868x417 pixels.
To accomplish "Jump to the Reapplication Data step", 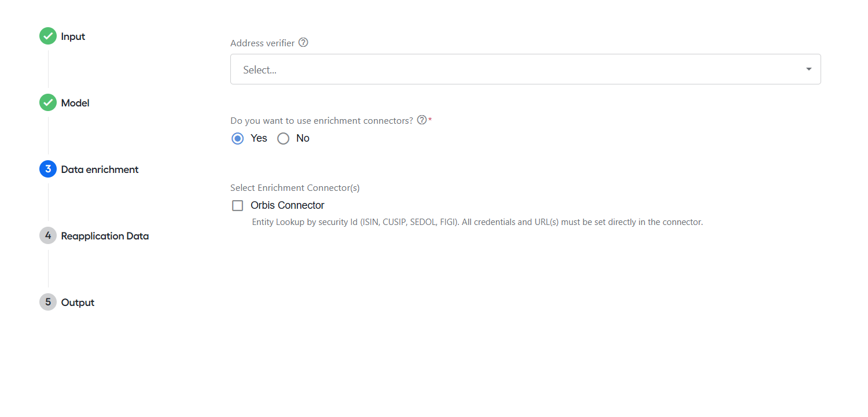I will tap(105, 236).
